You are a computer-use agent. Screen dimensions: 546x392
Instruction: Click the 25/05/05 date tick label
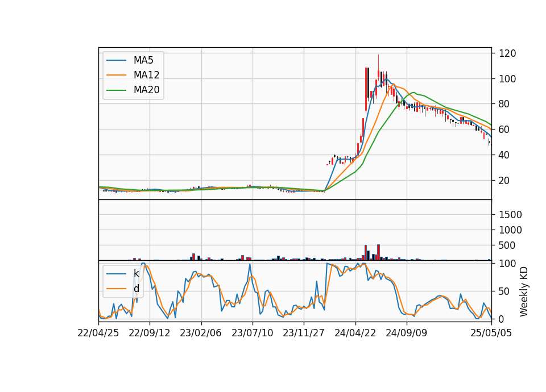click(491, 333)
